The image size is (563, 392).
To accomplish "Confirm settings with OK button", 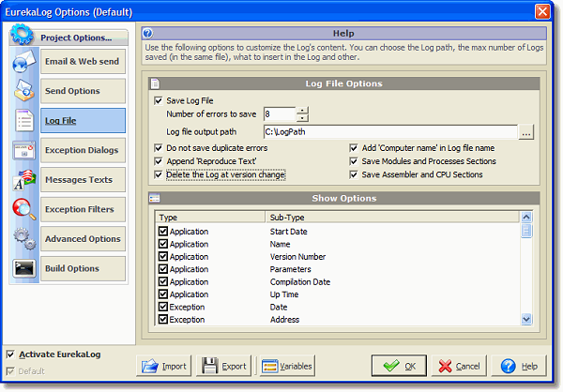I will [400, 366].
